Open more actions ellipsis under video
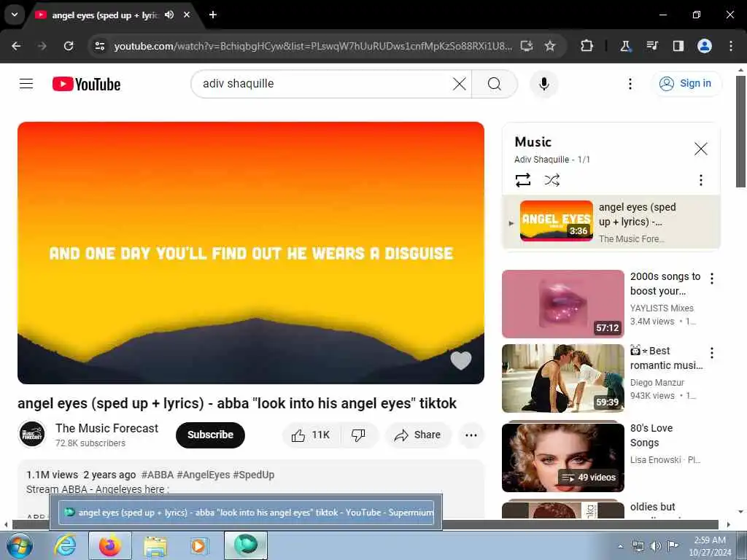747x560 pixels. point(471,435)
